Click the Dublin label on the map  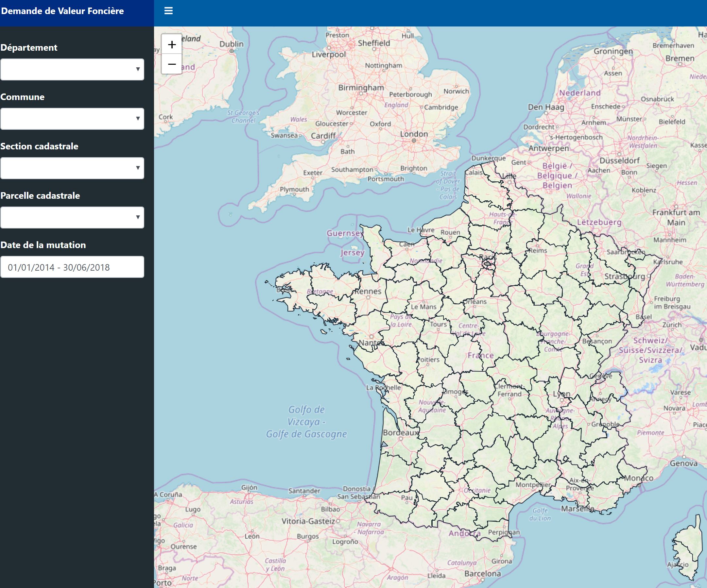point(232,44)
